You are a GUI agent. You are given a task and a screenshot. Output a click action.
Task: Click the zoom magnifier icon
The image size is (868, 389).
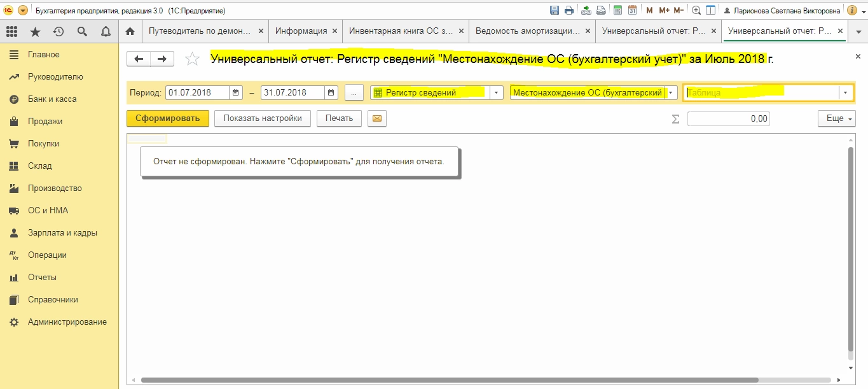tap(696, 10)
